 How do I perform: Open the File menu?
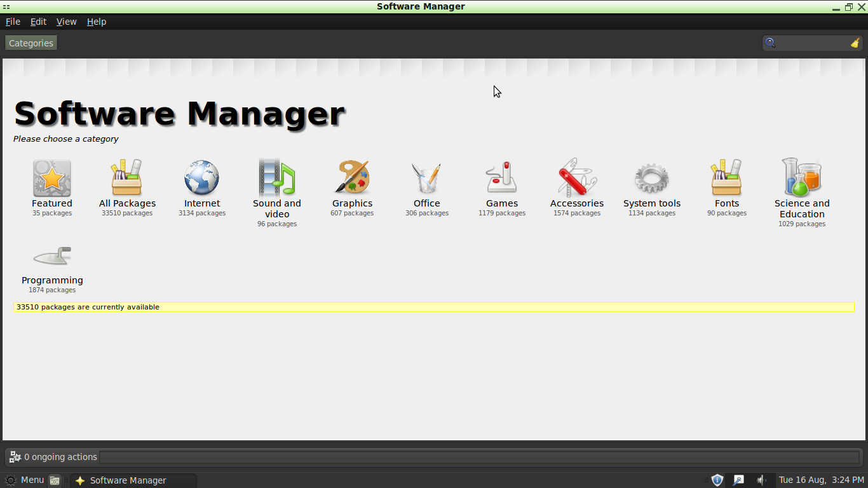tap(12, 21)
